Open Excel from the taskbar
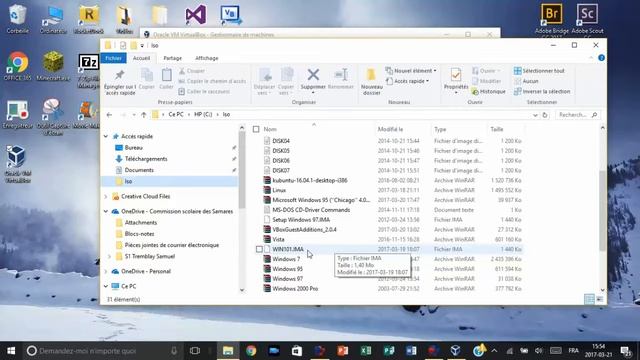Viewport: 640px width, 360px height. pyautogui.click(x=366, y=351)
